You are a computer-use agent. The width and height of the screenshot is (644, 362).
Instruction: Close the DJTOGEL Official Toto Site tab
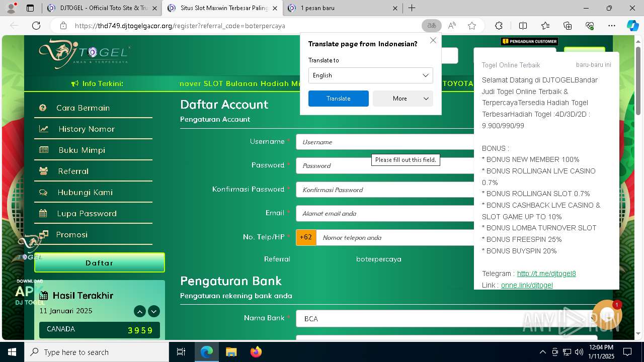154,8
